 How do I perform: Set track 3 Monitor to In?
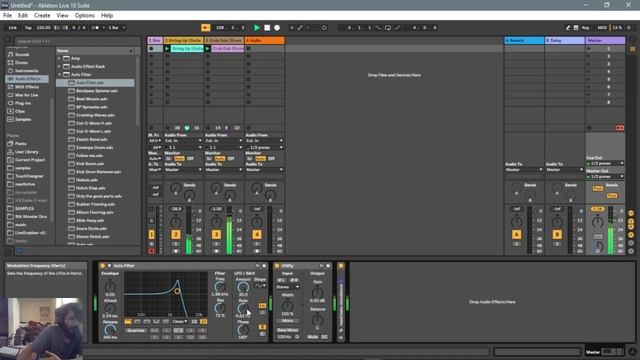pyautogui.click(x=209, y=158)
